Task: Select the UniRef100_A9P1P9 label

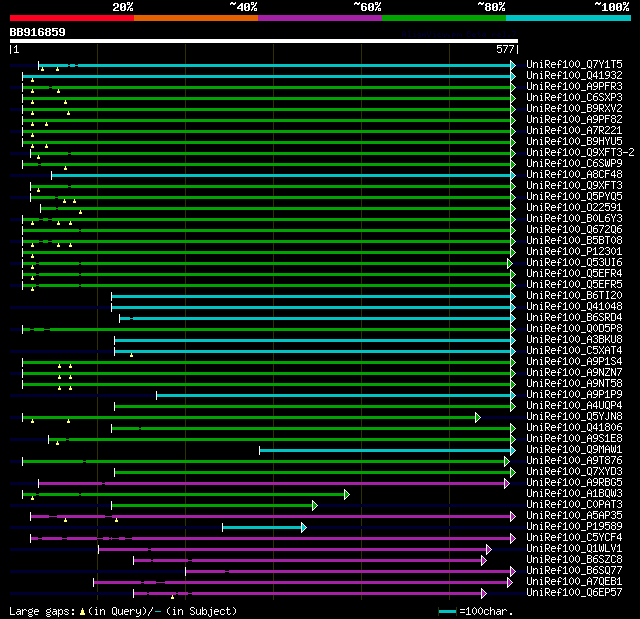Action: (574, 395)
